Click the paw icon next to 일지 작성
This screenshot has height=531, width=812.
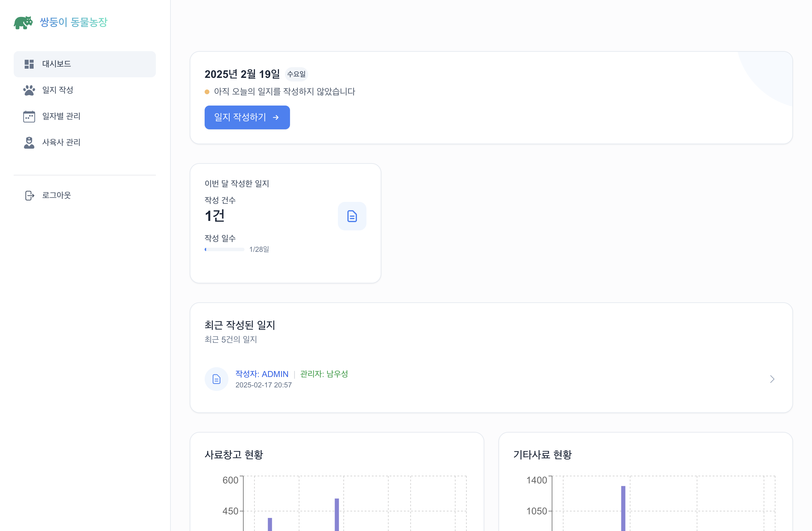click(x=29, y=90)
